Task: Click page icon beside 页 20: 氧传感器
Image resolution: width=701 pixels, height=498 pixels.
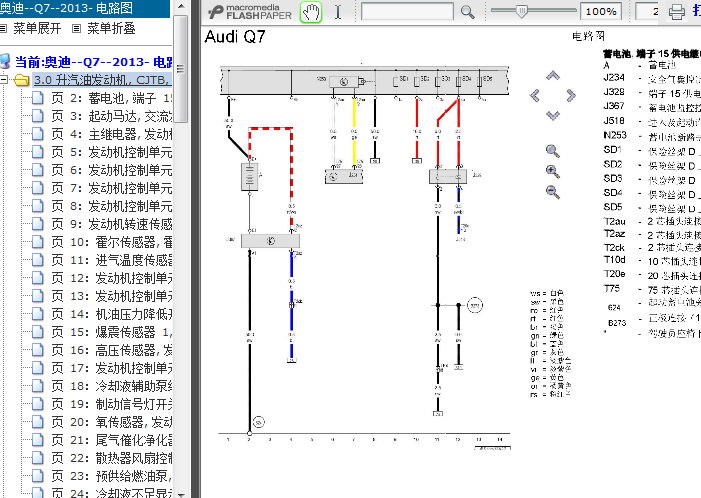Action: tap(38, 422)
